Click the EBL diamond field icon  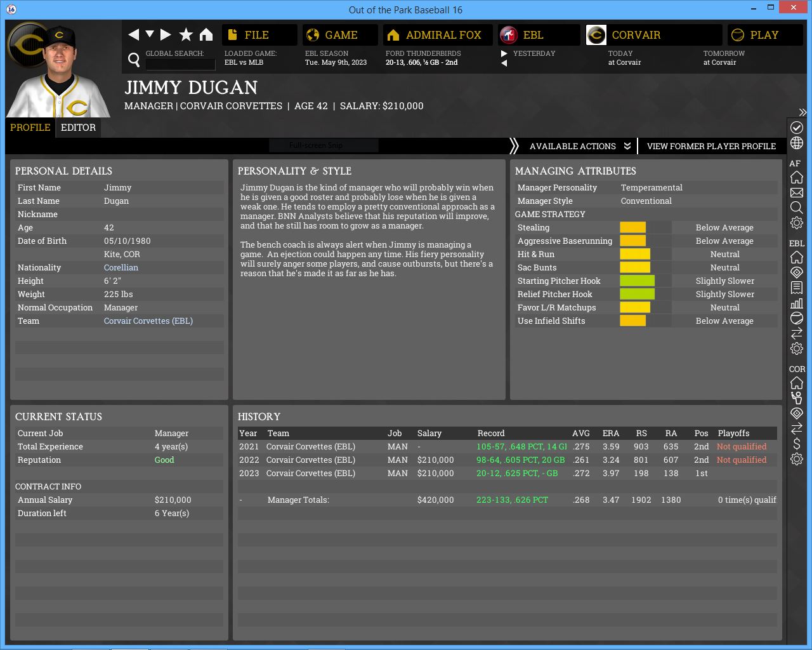point(797,272)
